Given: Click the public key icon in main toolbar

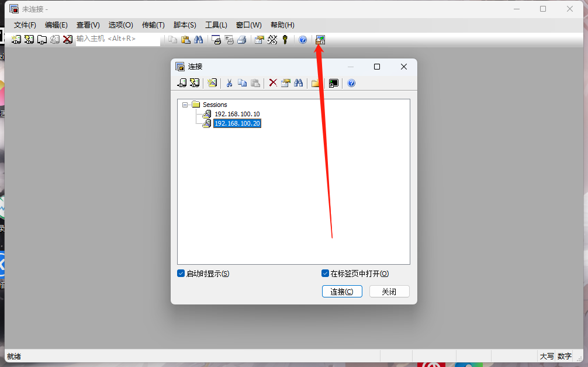Looking at the screenshot, I should (x=285, y=39).
